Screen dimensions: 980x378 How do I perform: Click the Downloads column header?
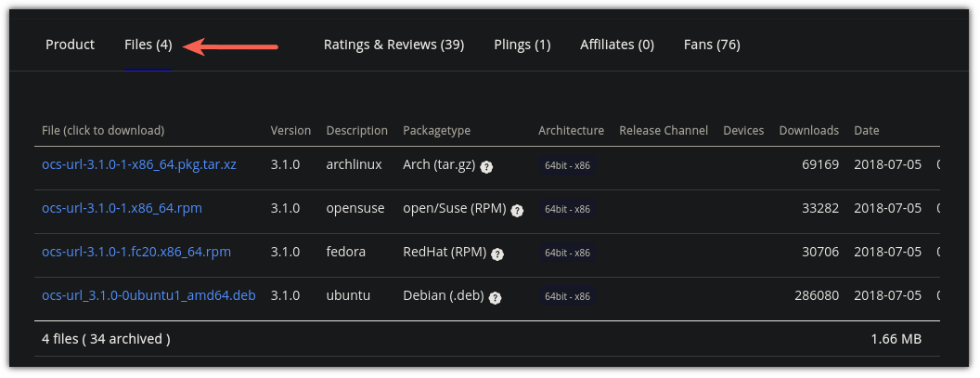coord(808,130)
